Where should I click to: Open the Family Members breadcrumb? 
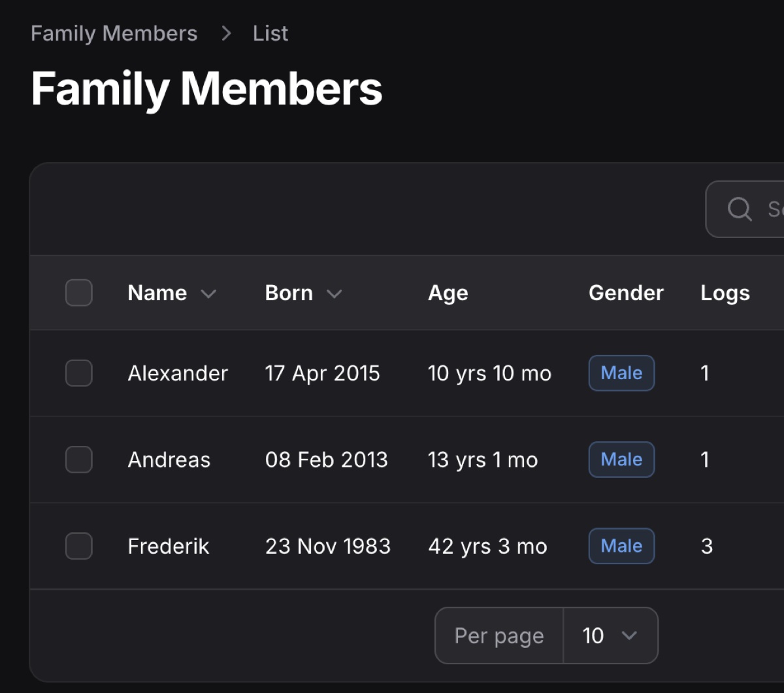[x=114, y=33]
